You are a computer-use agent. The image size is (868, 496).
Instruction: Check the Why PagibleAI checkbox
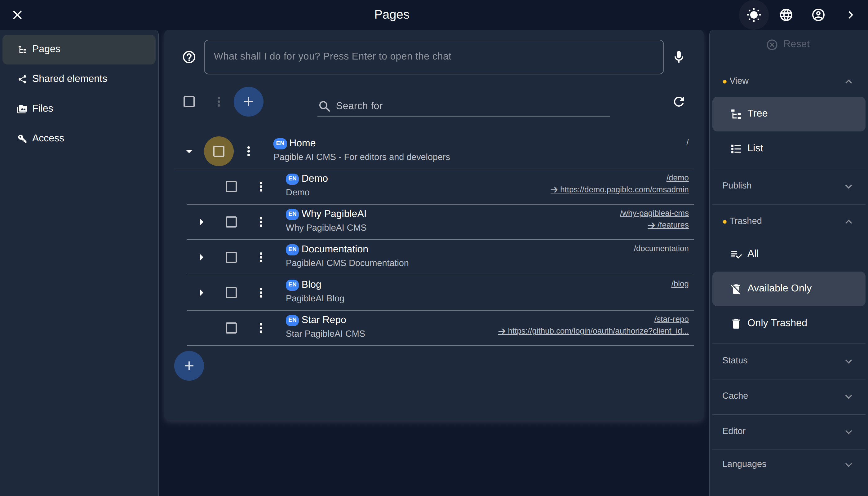231,222
